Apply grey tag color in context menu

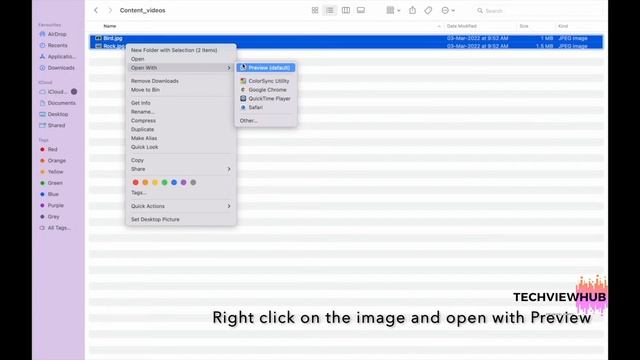(x=193, y=182)
